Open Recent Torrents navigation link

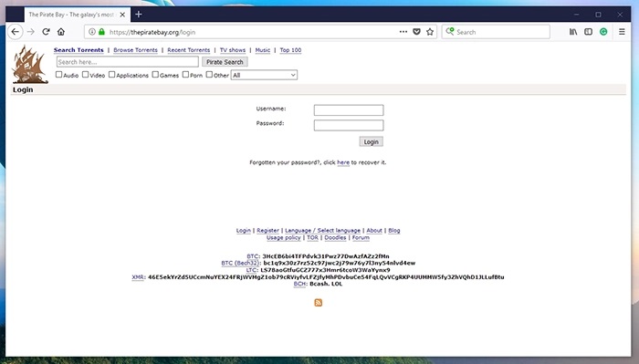pos(189,50)
